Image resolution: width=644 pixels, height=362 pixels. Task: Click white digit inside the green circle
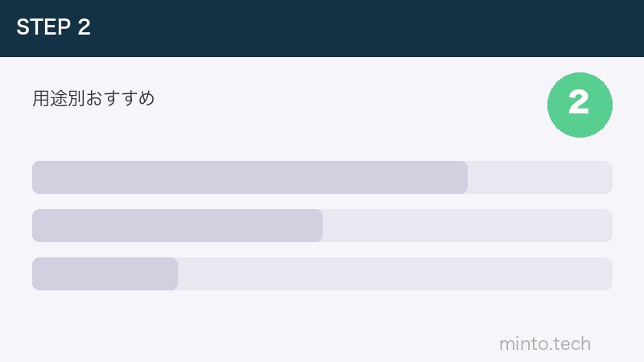(579, 103)
